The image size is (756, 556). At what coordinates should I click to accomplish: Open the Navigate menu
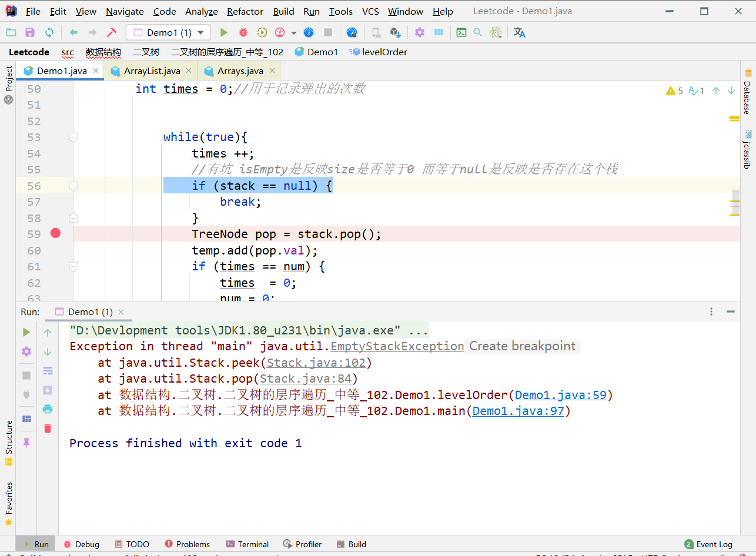124,11
